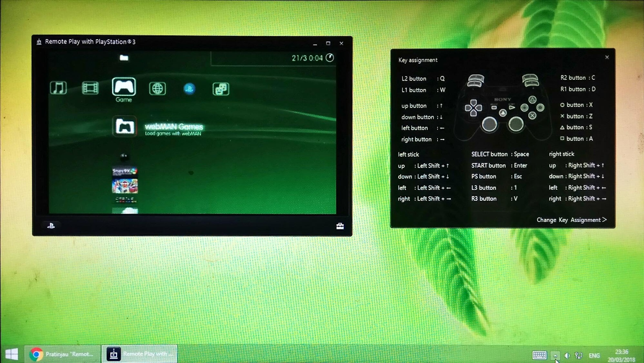Click the 'SELECT button' label

pyautogui.click(x=489, y=154)
